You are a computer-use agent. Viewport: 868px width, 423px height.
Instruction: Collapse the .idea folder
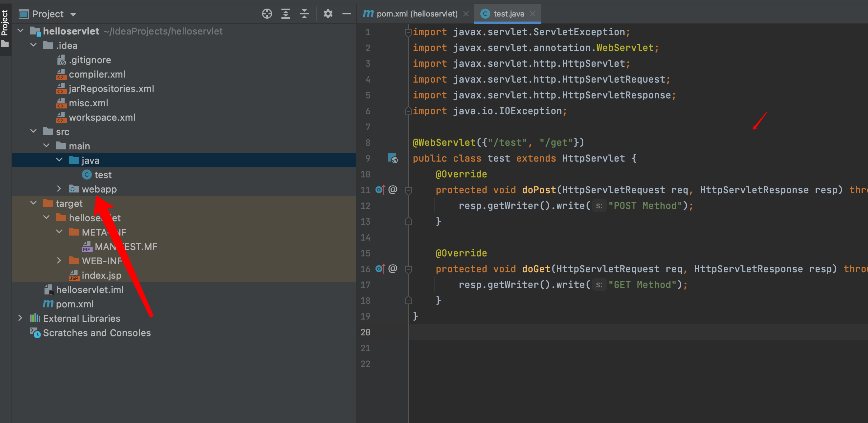[33, 45]
